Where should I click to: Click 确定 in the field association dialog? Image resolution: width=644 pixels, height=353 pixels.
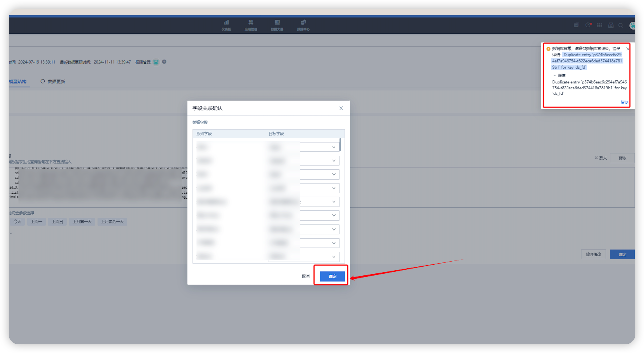(332, 276)
